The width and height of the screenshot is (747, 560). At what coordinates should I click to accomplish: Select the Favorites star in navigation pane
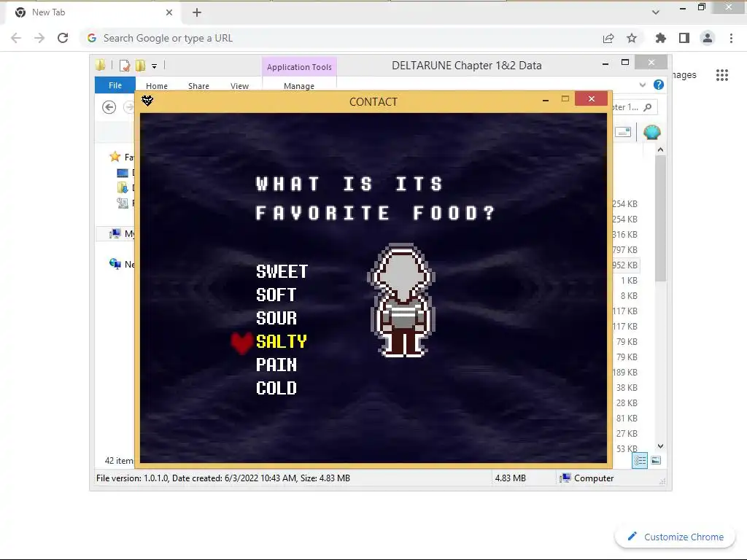115,156
